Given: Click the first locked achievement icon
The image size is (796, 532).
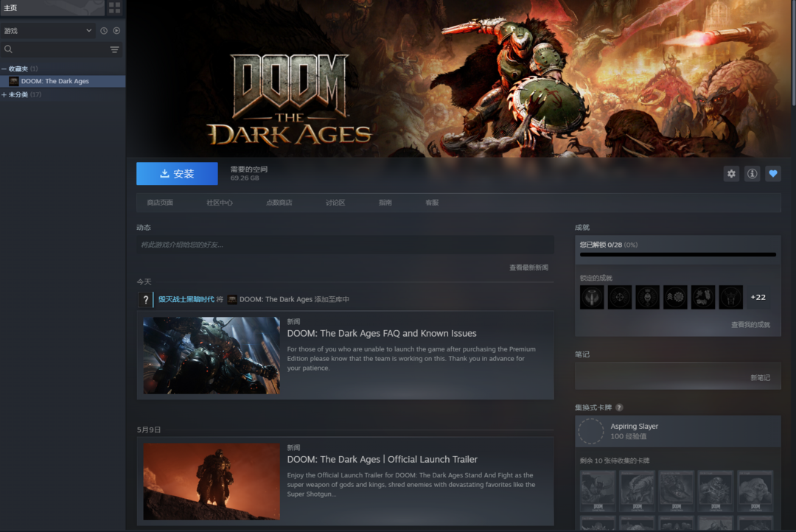Looking at the screenshot, I should 592,297.
